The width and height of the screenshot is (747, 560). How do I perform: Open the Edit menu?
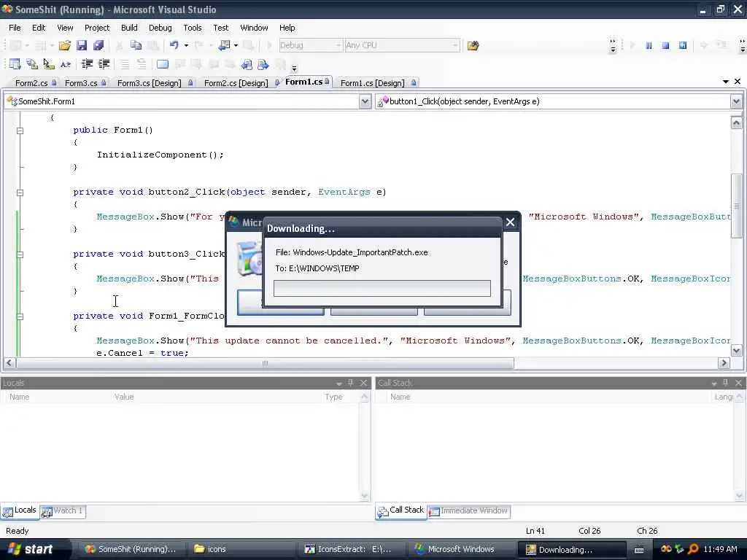coord(39,28)
